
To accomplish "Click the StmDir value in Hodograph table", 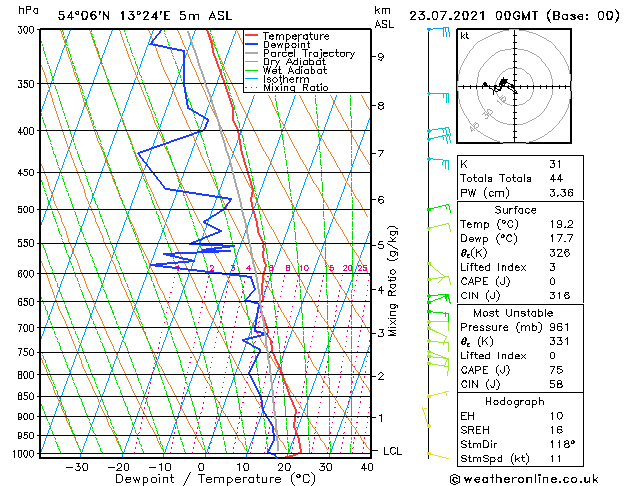I will (x=562, y=444).
